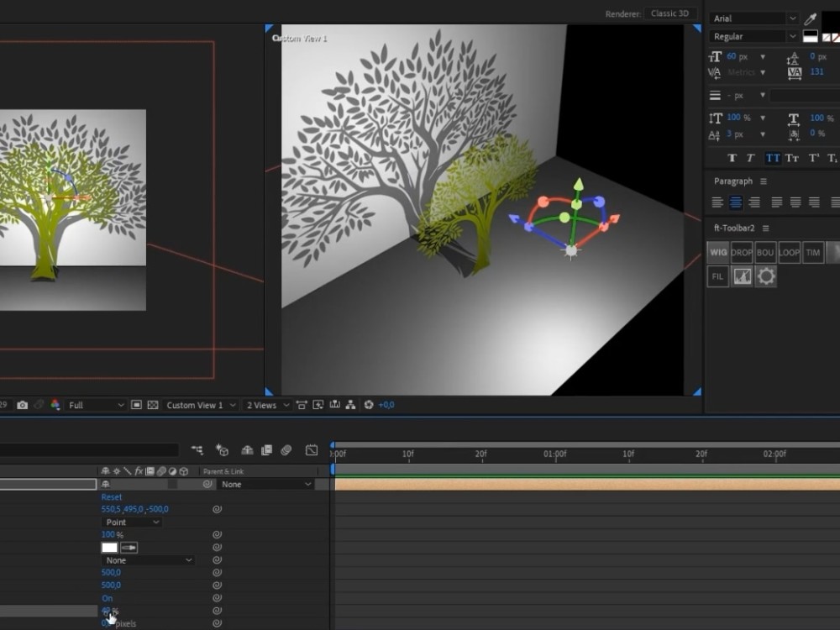This screenshot has height=630, width=840.
Task: Open the Metrics kerning dropdown arrow
Action: (x=763, y=72)
